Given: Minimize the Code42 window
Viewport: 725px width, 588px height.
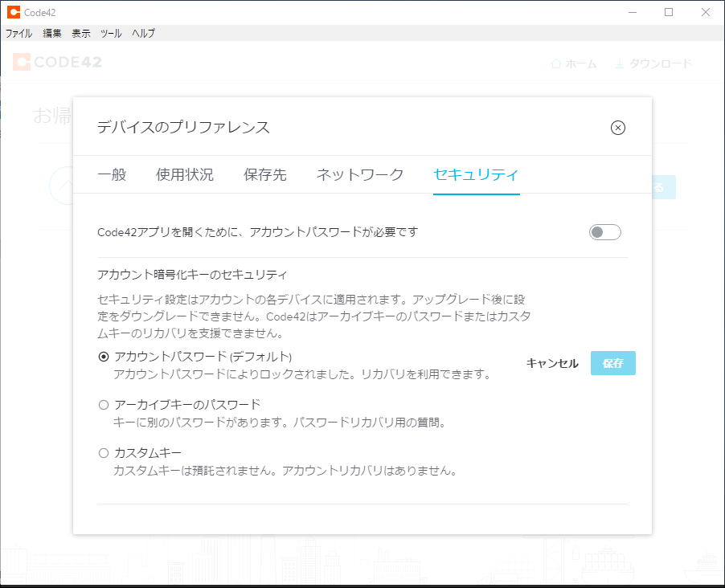Looking at the screenshot, I should coord(633,13).
